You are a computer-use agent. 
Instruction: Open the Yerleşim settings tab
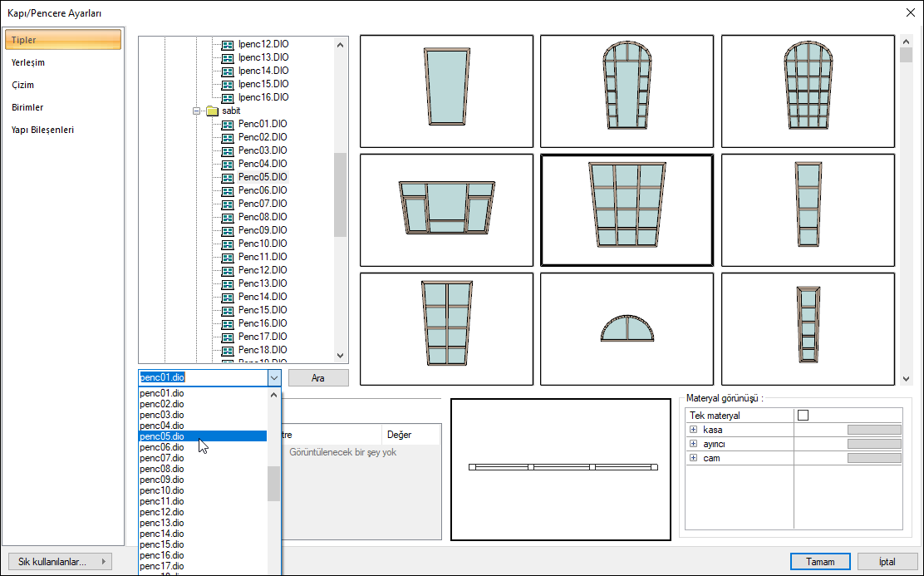[28, 62]
